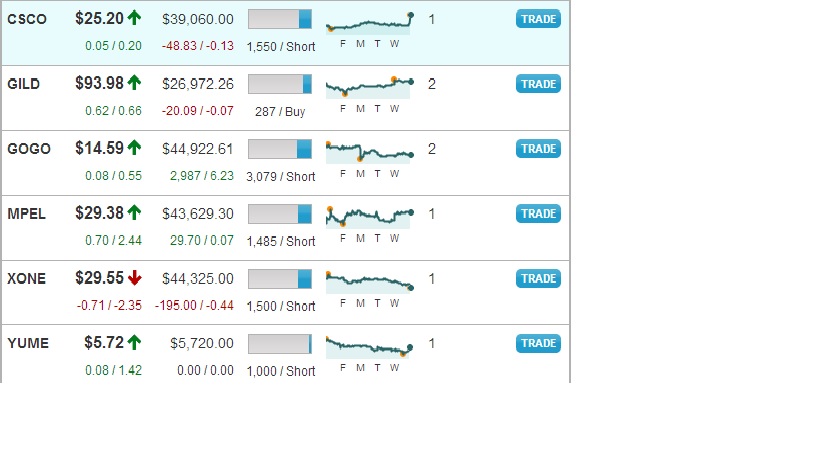Click the $44,325.00 value for XONE
The width and height of the screenshot is (819, 460).
[197, 278]
